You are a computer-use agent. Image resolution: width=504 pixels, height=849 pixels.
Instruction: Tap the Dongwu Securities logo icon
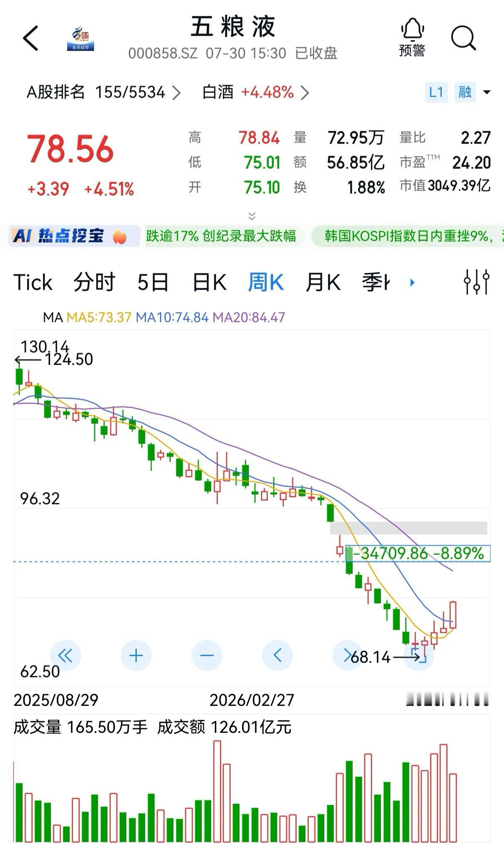coord(80,39)
